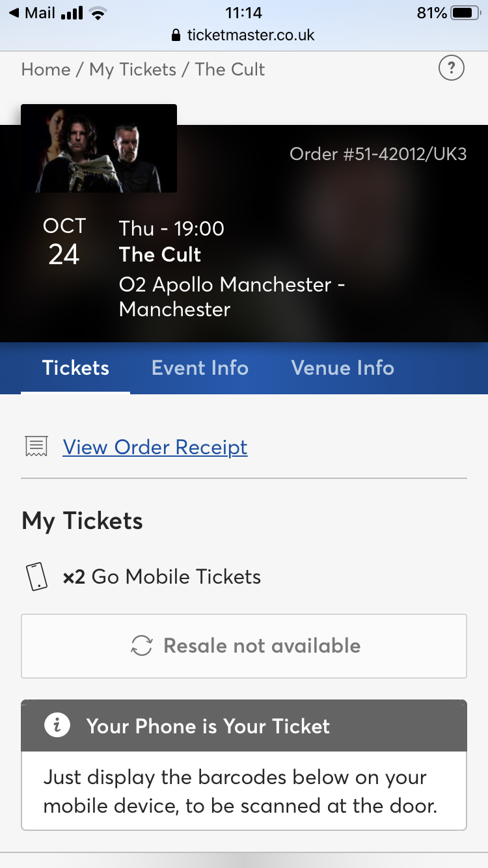Tap the lock icon in address bar
Screen dimensions: 488x868
[176, 36]
